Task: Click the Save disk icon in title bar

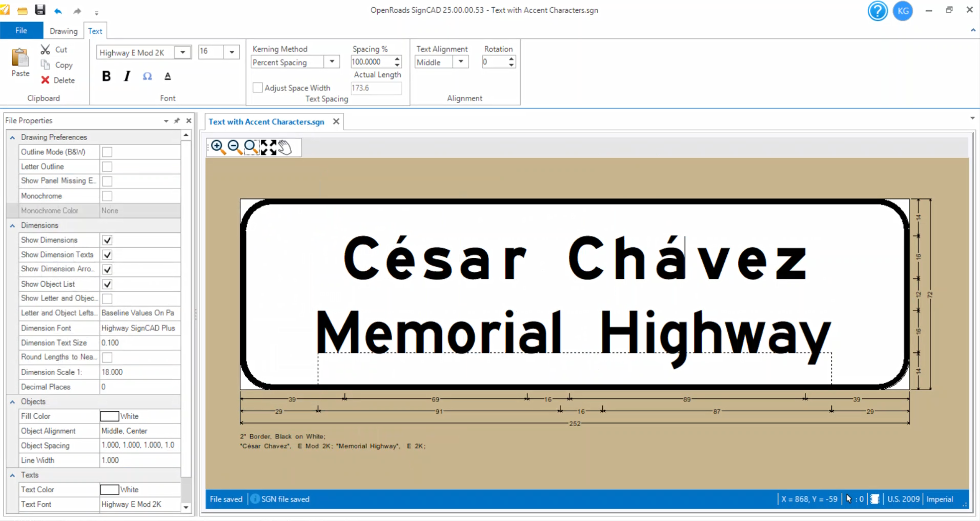Action: [39, 10]
